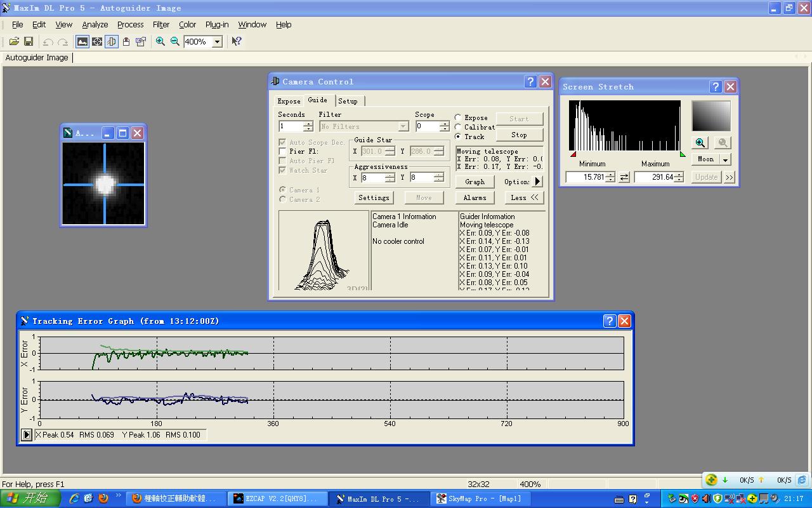This screenshot has height=508, width=812.
Task: Collapse Camera Control with Less <<
Action: pos(525,197)
